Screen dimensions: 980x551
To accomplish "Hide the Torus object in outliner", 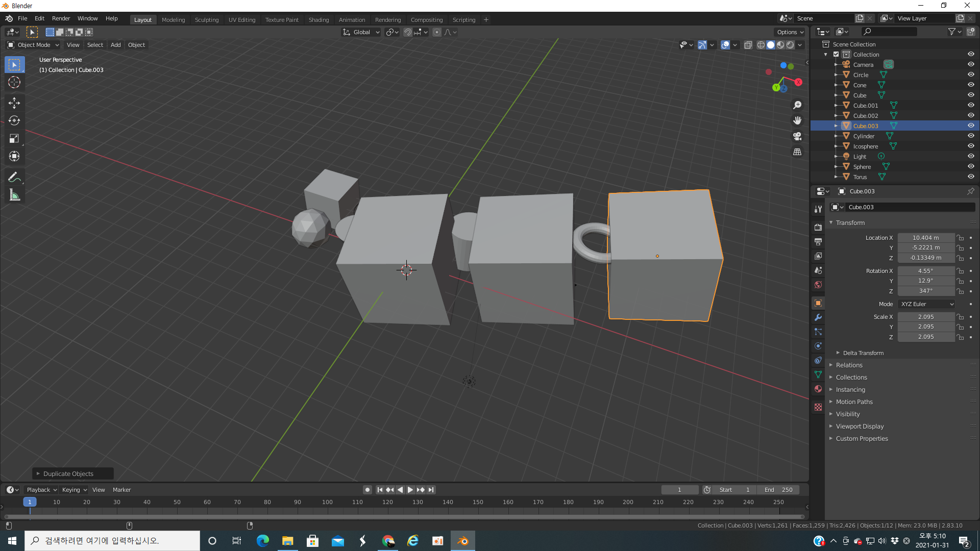I will [970, 177].
